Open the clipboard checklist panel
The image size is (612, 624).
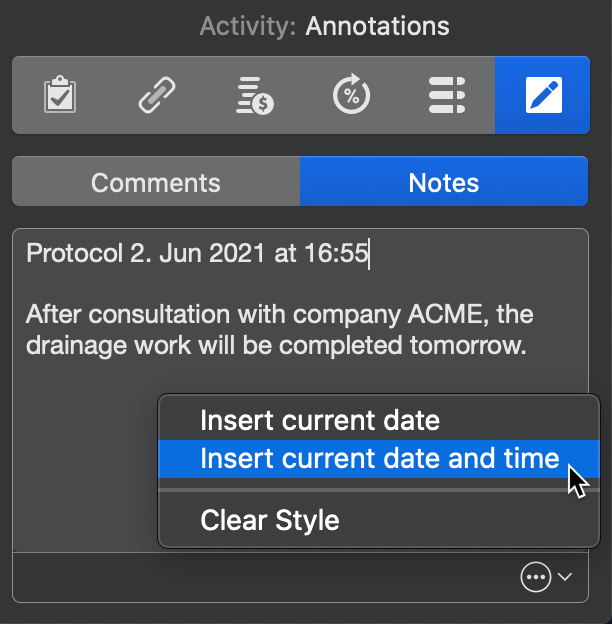coord(60,95)
